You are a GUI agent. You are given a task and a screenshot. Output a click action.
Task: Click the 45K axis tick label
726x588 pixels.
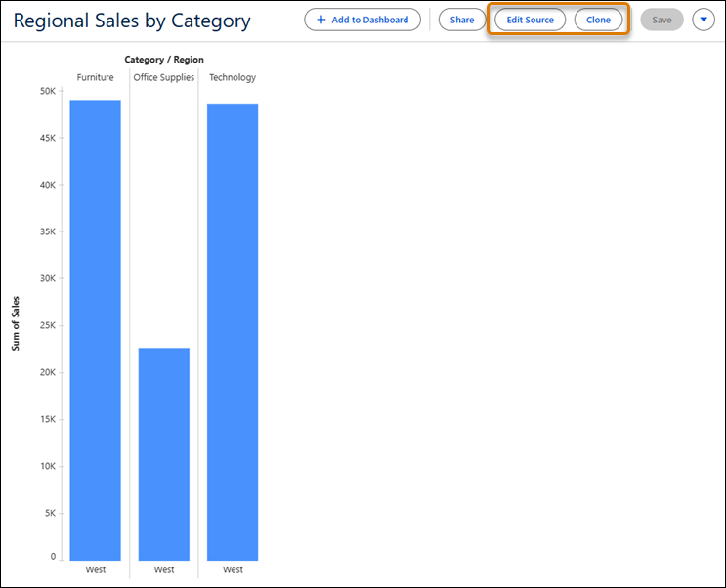(48, 138)
